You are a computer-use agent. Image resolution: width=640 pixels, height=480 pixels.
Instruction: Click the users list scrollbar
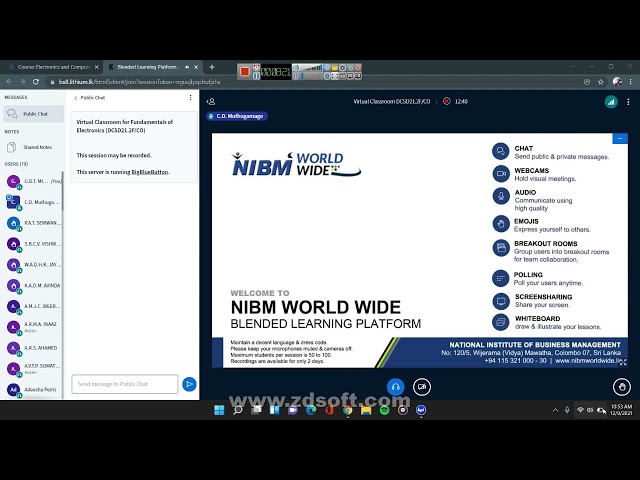click(63, 191)
